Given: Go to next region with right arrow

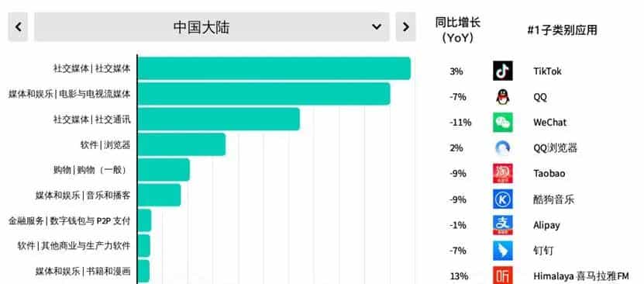Looking at the screenshot, I should click(x=405, y=26).
